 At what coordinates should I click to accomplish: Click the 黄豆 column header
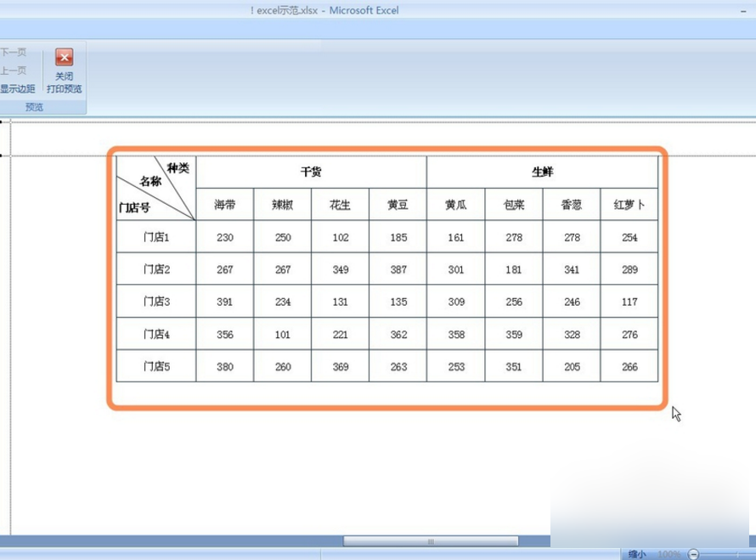pyautogui.click(x=398, y=205)
